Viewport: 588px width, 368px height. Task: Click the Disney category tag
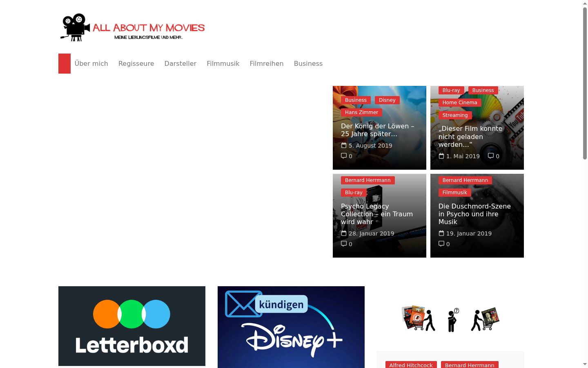pyautogui.click(x=387, y=100)
